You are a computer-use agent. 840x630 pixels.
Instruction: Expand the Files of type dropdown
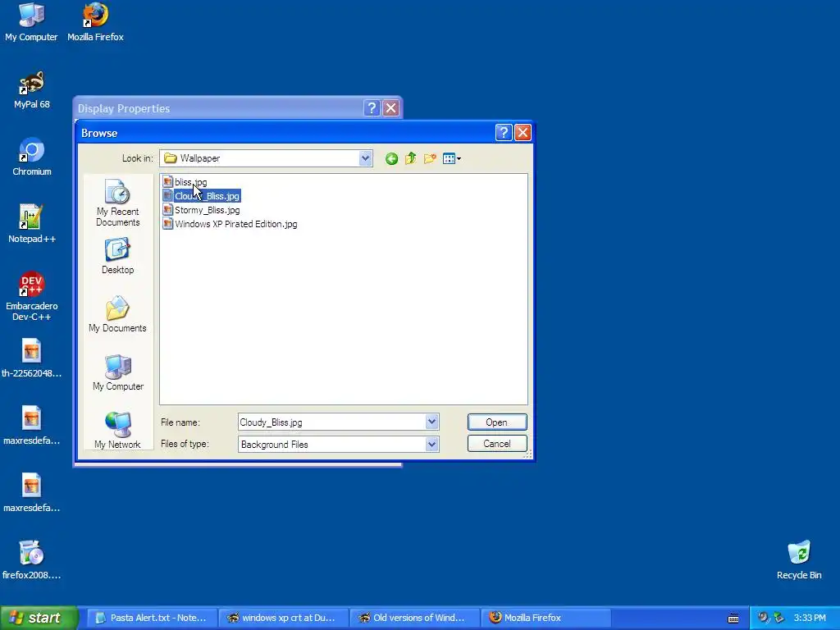431,444
